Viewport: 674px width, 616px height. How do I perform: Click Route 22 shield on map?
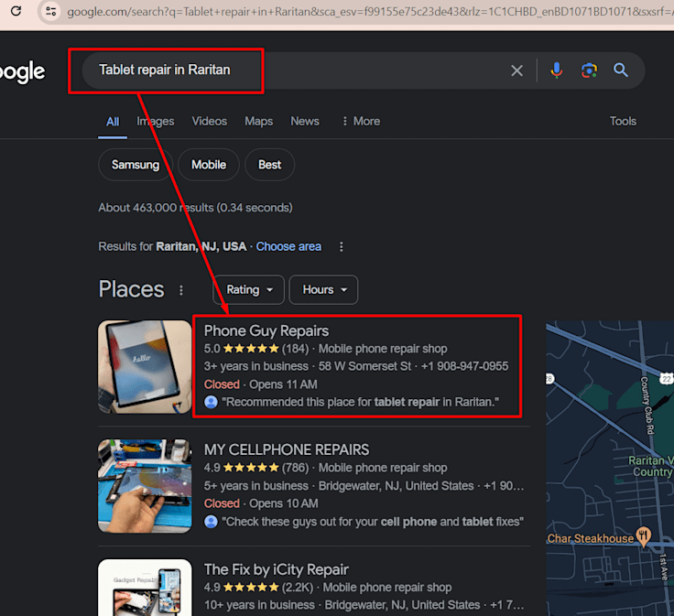point(666,379)
